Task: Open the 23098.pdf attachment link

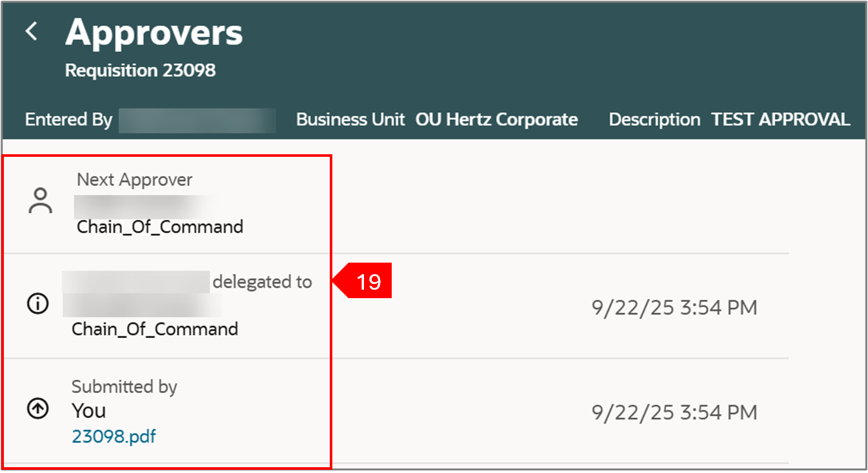Action: tap(114, 437)
